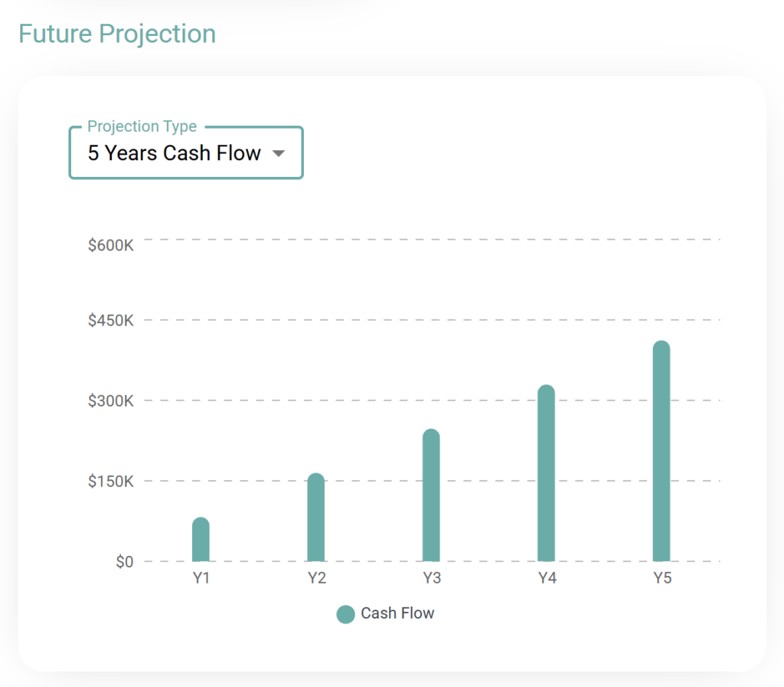Select the tallest Y5 cash flow bar
The height and width of the screenshot is (687, 784).
(661, 451)
